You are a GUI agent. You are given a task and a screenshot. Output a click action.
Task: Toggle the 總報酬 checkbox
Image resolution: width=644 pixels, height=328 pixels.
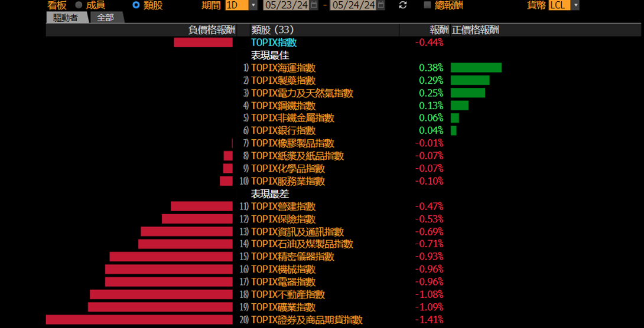(427, 5)
